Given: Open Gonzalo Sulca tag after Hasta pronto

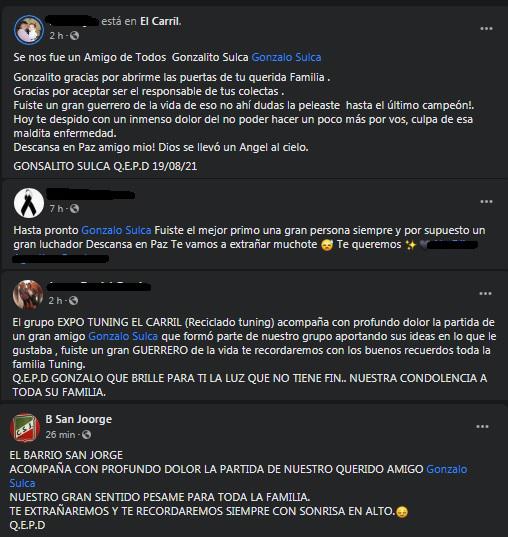Looking at the screenshot, I should pyautogui.click(x=116, y=230).
